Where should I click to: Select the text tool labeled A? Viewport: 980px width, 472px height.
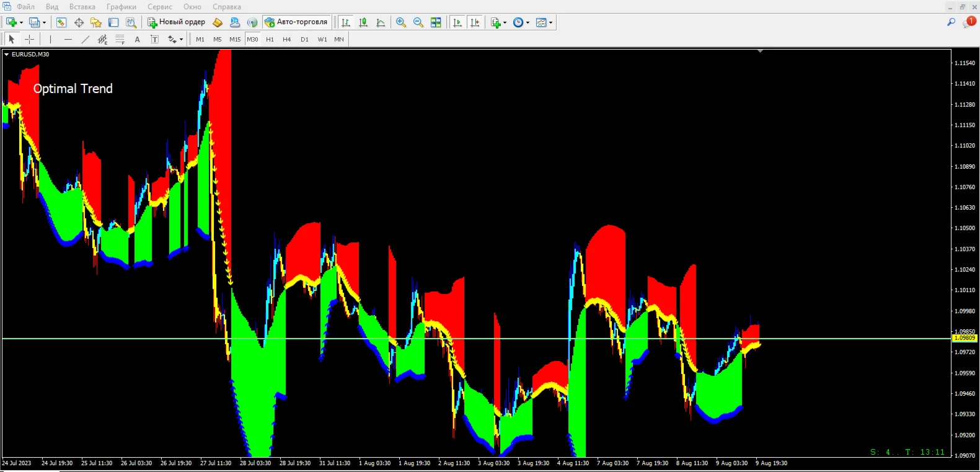click(x=138, y=39)
